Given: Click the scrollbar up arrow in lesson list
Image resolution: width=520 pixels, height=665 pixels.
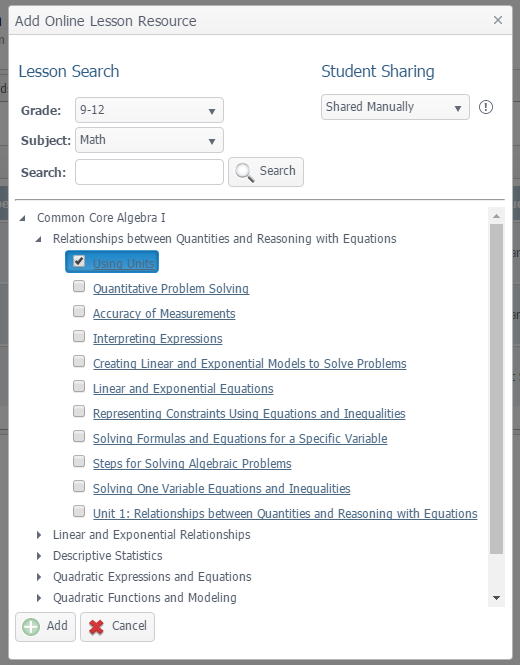Looking at the screenshot, I should click(x=496, y=216).
